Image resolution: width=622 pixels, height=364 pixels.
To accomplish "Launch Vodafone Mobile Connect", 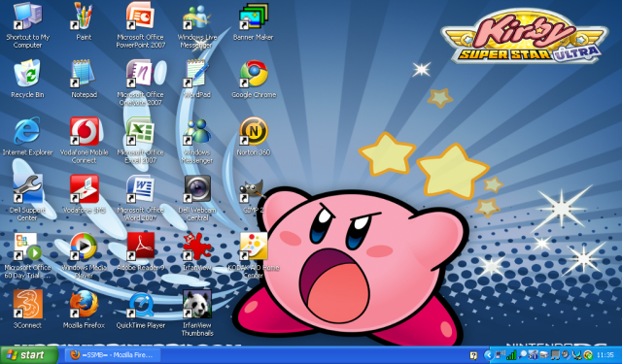I will [84, 140].
